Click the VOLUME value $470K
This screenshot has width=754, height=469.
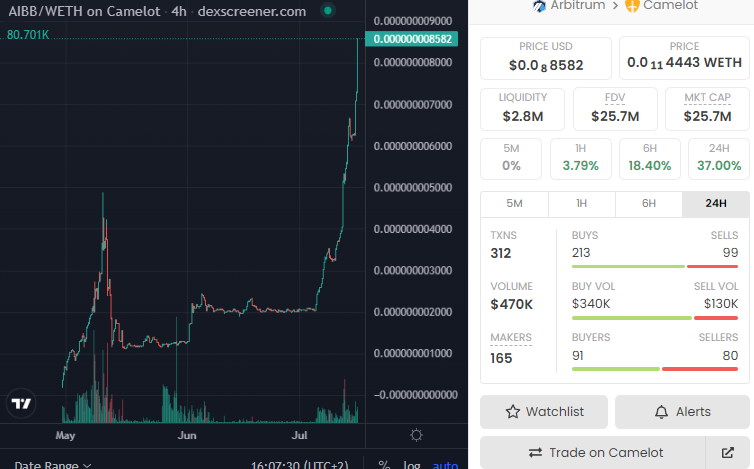[x=512, y=304]
